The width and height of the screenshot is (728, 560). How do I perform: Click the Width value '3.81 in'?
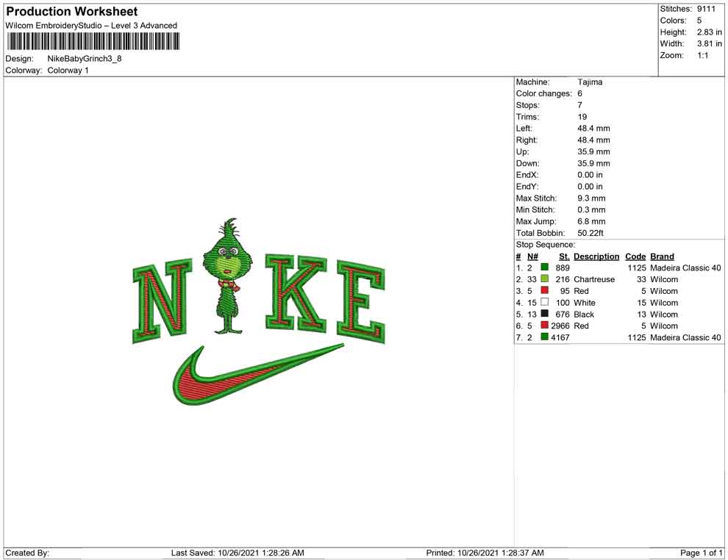[710, 43]
